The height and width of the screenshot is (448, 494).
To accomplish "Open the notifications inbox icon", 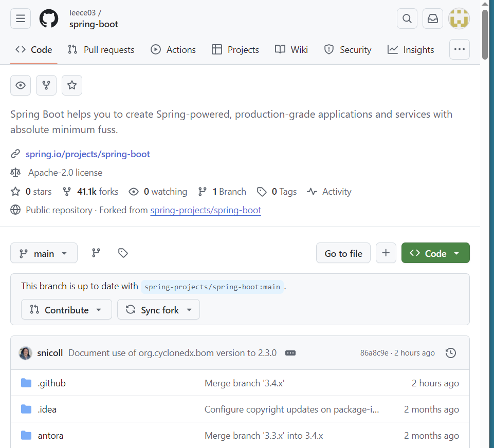I will pyautogui.click(x=432, y=18).
